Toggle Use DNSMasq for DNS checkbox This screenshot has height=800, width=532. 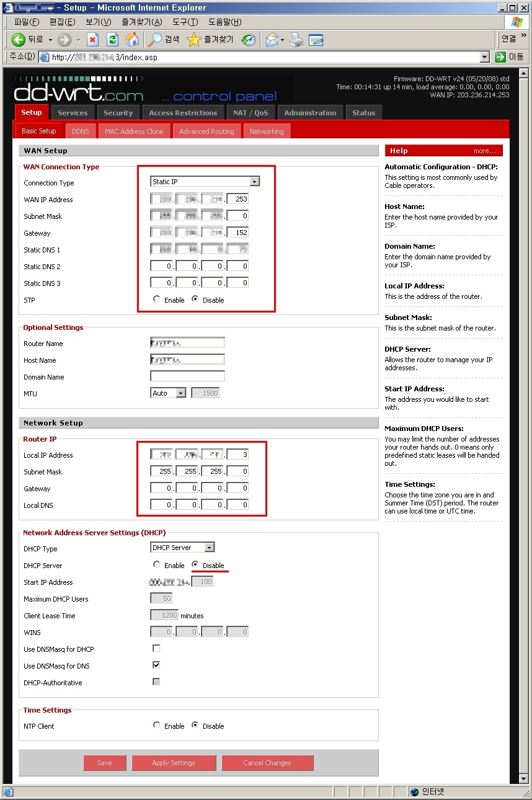[x=156, y=665]
